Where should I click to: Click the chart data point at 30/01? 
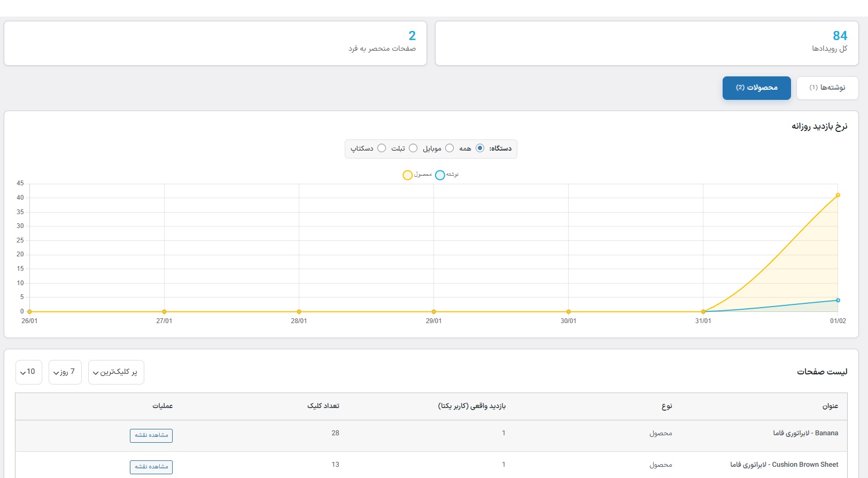tap(568, 311)
